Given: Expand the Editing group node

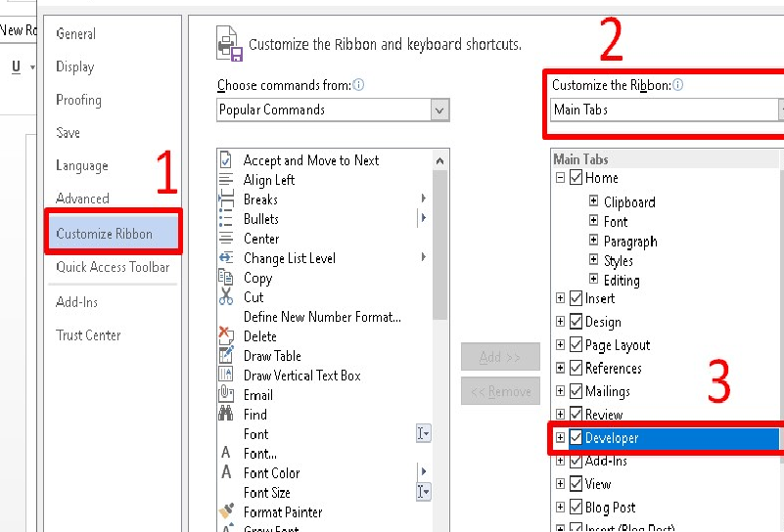Looking at the screenshot, I should 593,279.
